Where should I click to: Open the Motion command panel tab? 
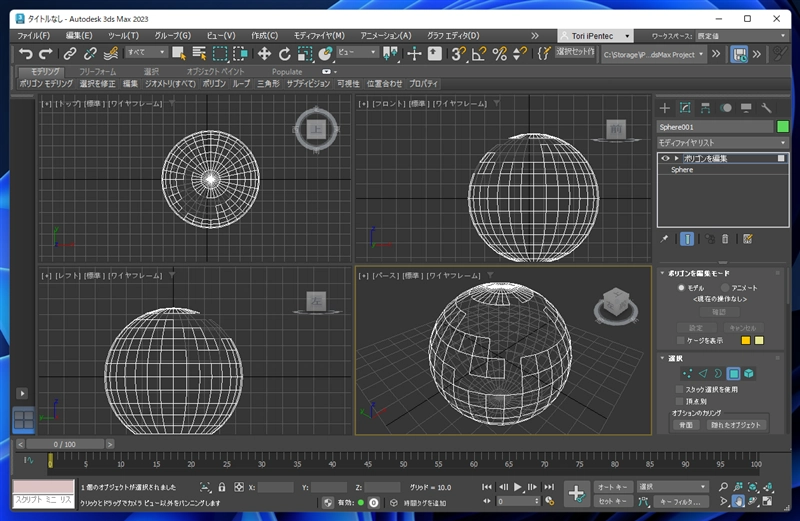point(726,108)
